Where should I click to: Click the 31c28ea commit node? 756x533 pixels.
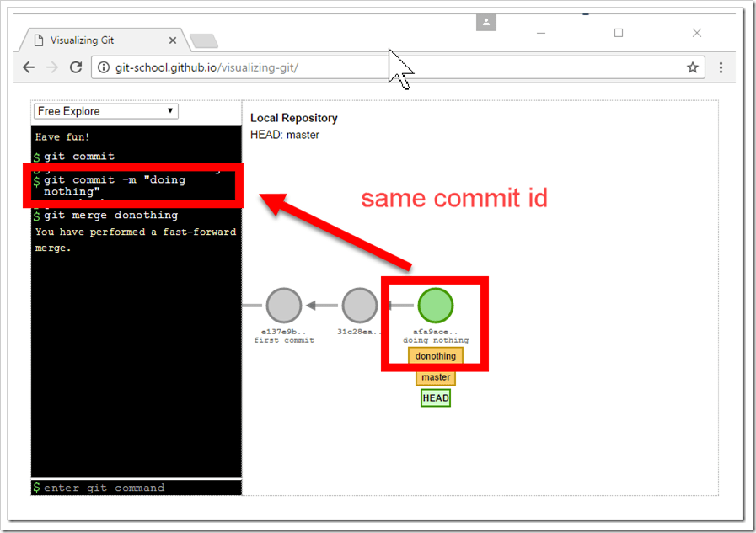point(359,306)
